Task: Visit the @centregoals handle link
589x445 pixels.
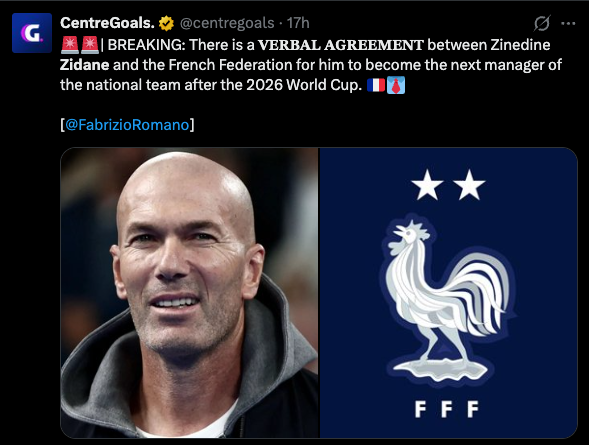Action: (x=227, y=23)
